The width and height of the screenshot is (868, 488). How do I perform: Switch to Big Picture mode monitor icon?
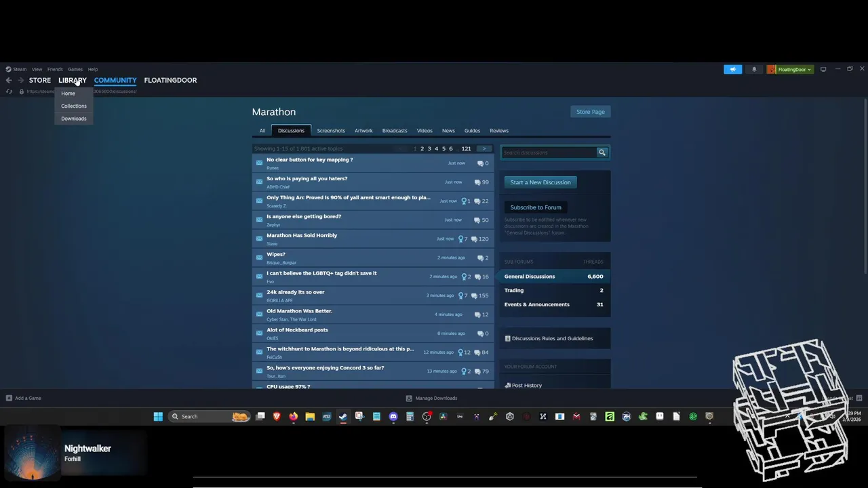(823, 69)
